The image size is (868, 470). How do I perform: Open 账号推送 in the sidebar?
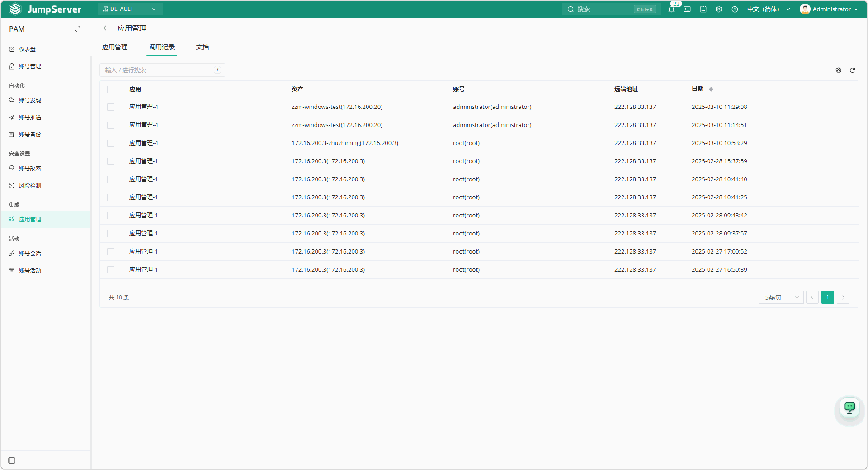(30, 117)
